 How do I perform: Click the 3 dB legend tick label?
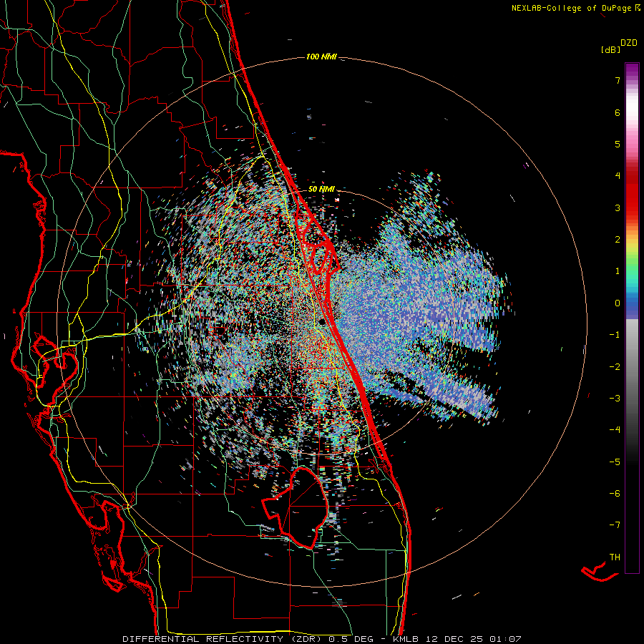click(x=618, y=208)
